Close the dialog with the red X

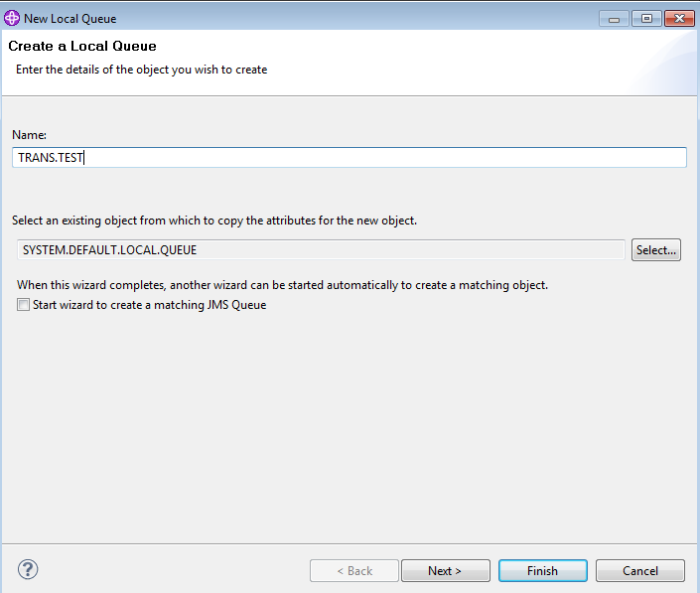click(679, 19)
